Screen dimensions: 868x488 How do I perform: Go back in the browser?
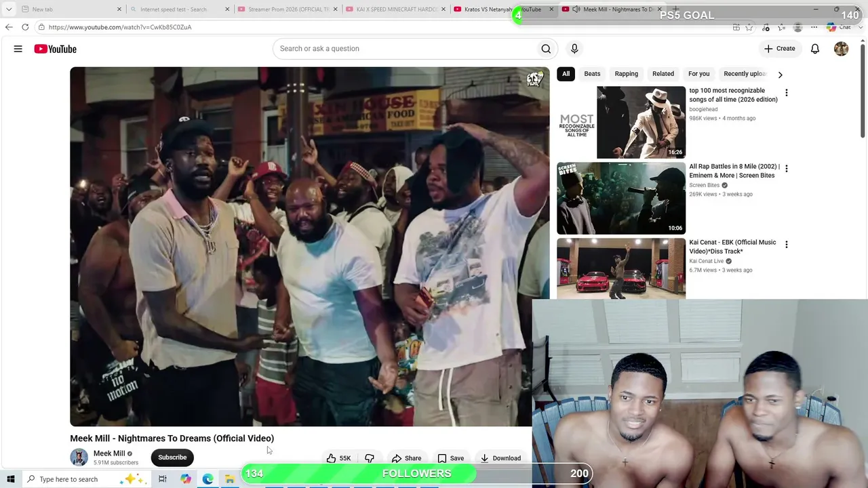(x=9, y=27)
